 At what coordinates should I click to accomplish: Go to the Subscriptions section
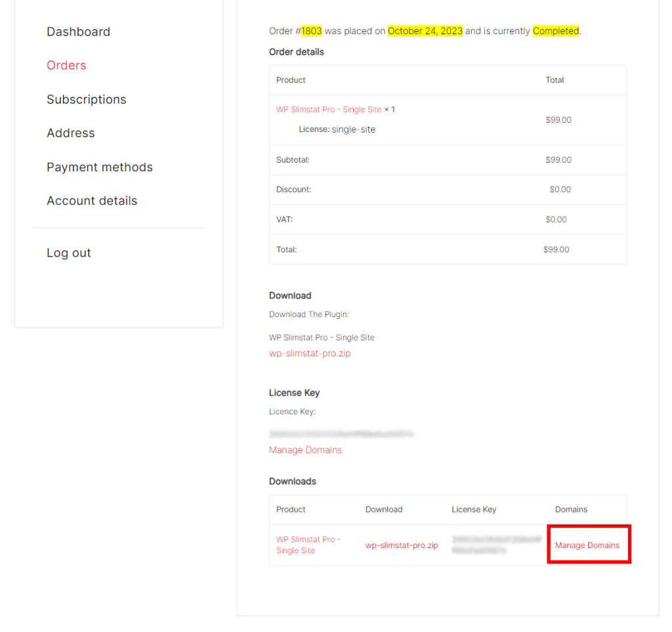tap(86, 99)
